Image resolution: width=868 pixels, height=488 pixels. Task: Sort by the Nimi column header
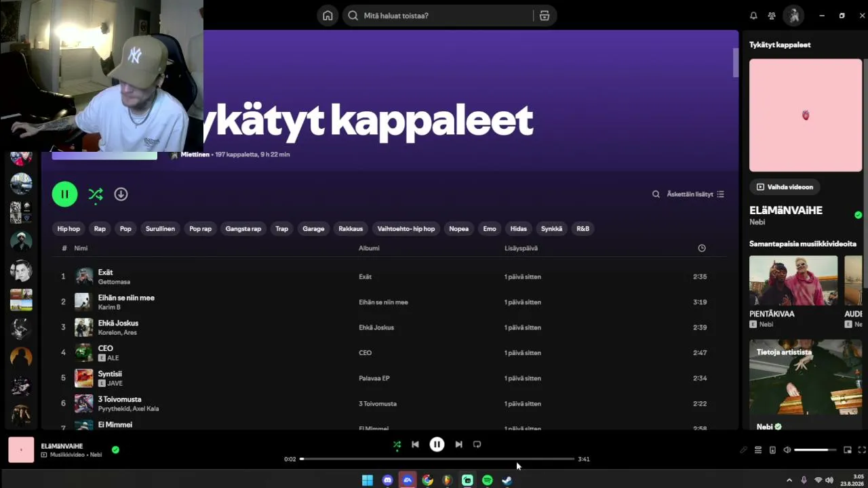81,248
